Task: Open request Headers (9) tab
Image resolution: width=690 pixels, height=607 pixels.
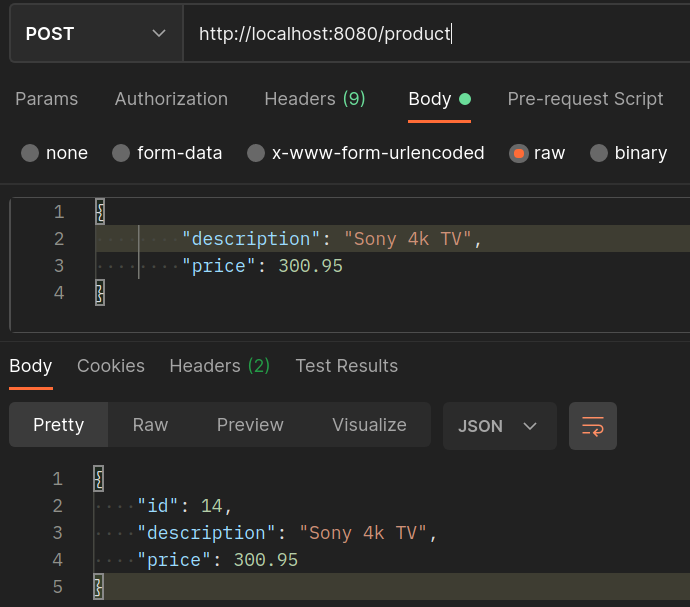Action: pos(314,99)
